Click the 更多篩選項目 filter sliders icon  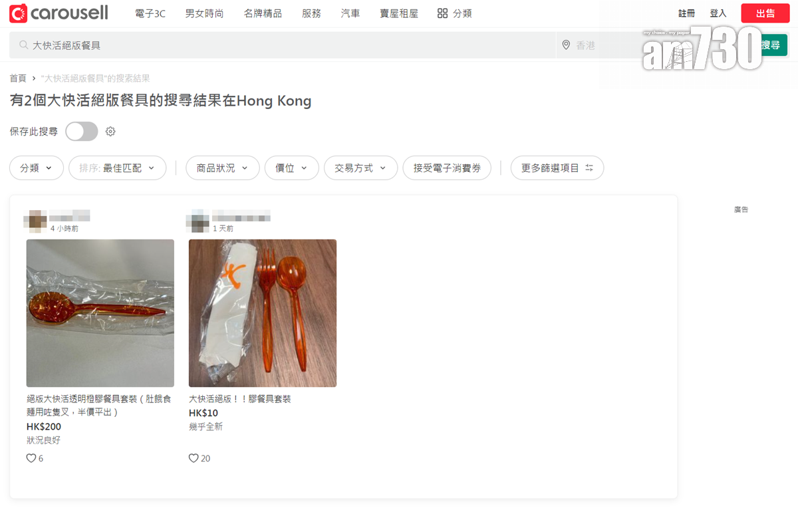[589, 168]
